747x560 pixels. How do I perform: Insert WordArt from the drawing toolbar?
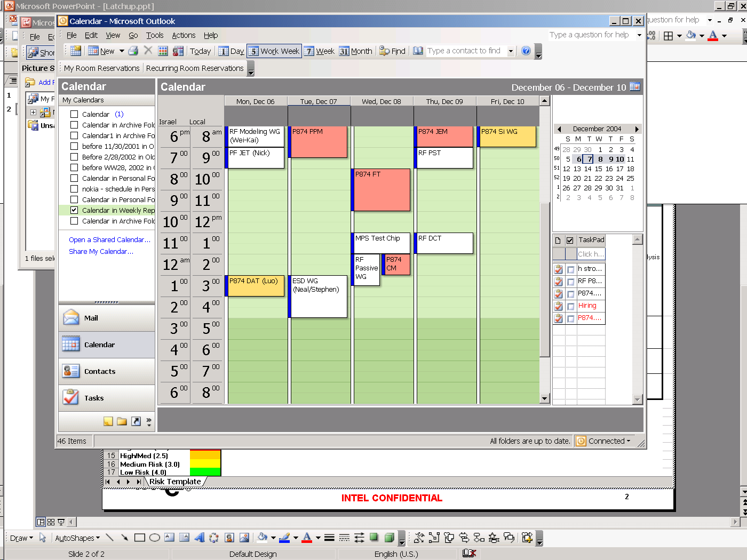tap(199, 538)
